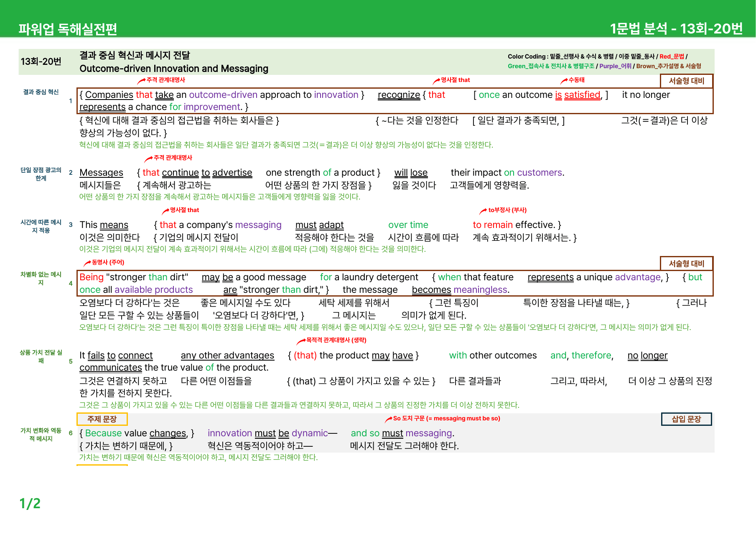Image resolution: width=756 pixels, height=535 pixels.
Task: Click '명사절 that' note above sentence 3
Action: [184, 210]
